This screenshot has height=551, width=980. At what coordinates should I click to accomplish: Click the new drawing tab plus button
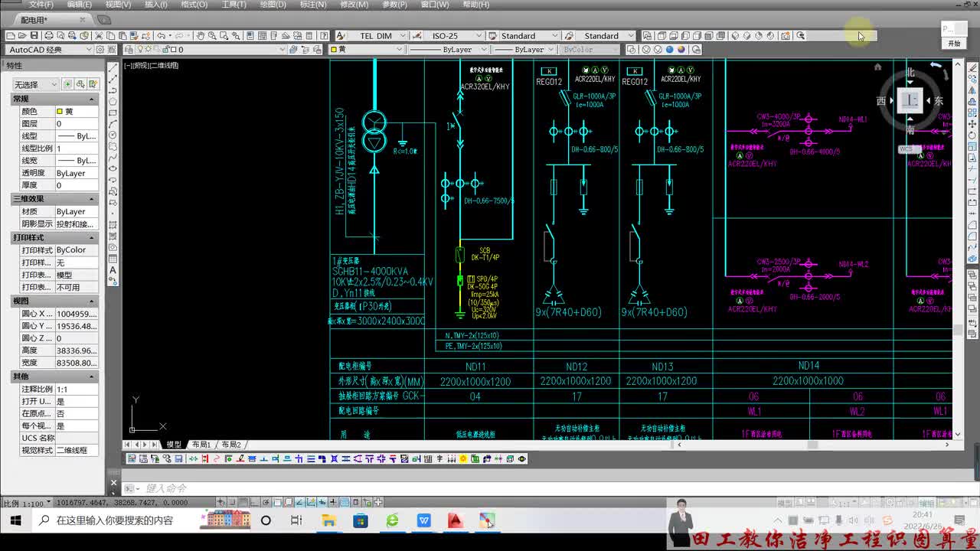point(104,20)
